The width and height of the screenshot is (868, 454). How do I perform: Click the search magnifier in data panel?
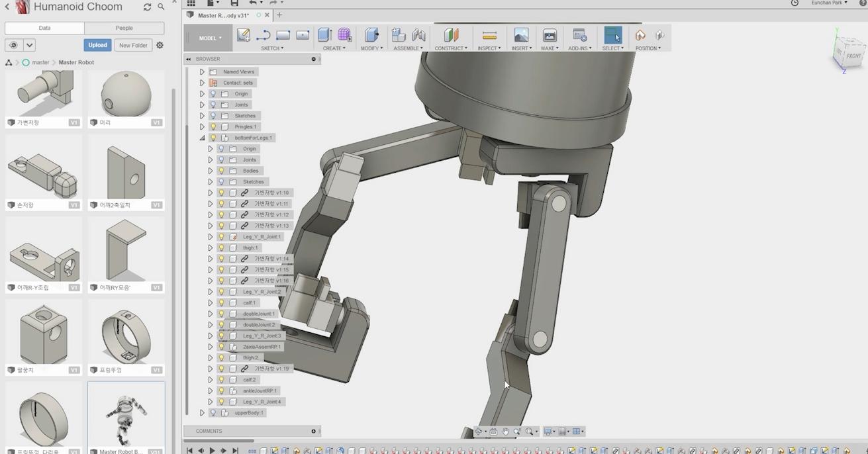point(161,7)
